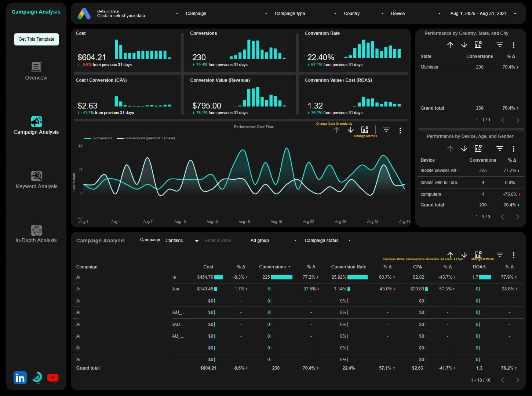The image size is (532, 396).
Task: Toggle the Conversions legend on the time series chart
Action: tap(98, 138)
